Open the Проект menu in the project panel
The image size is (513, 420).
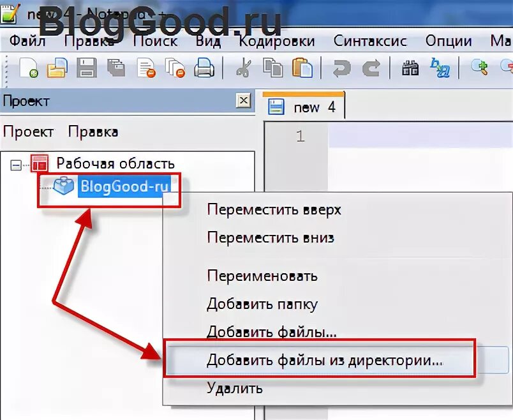28,132
